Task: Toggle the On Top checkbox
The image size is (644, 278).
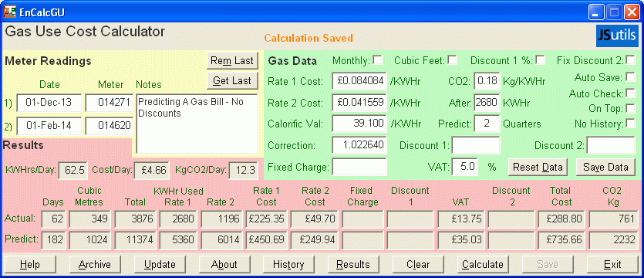Action: coord(630,109)
